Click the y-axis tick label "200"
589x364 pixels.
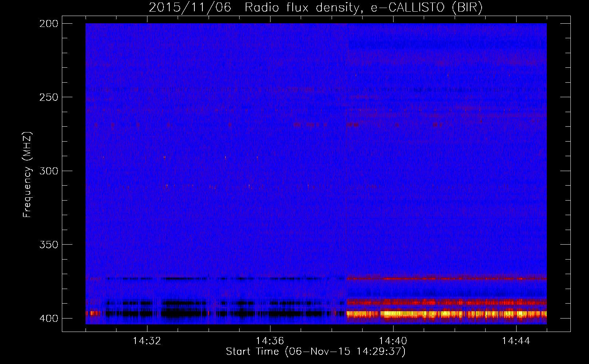(49, 24)
